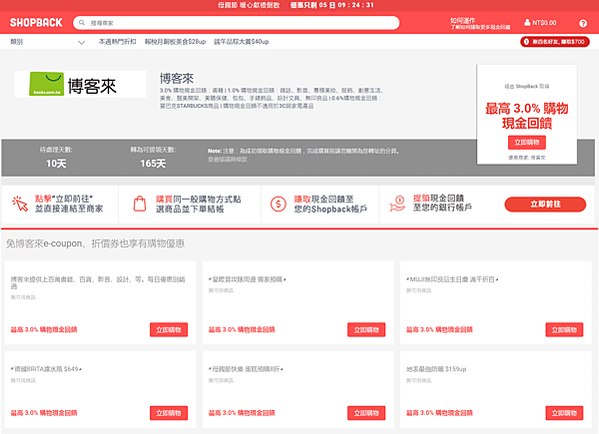Click 立即購物 on the 博客來提供 deal card

pyautogui.click(x=168, y=330)
